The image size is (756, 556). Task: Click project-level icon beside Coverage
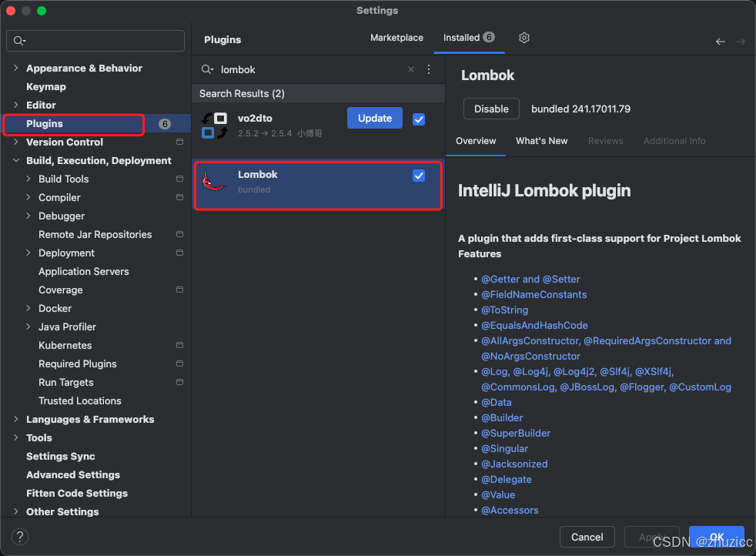[x=180, y=290]
